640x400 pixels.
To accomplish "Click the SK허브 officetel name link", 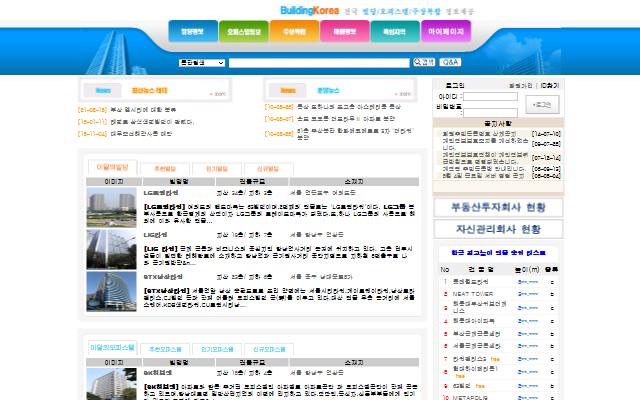I will click(x=158, y=373).
